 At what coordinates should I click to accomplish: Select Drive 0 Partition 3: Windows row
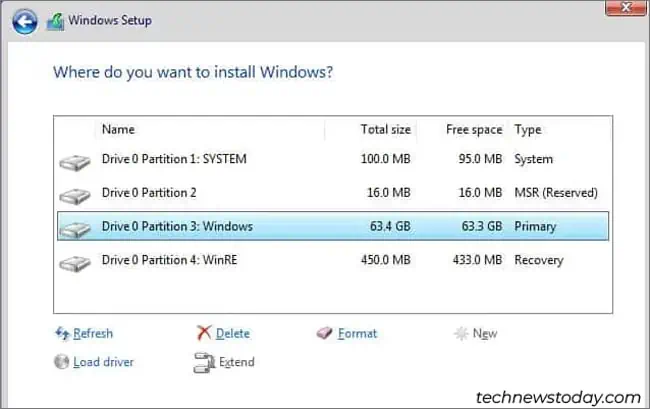tap(333, 226)
